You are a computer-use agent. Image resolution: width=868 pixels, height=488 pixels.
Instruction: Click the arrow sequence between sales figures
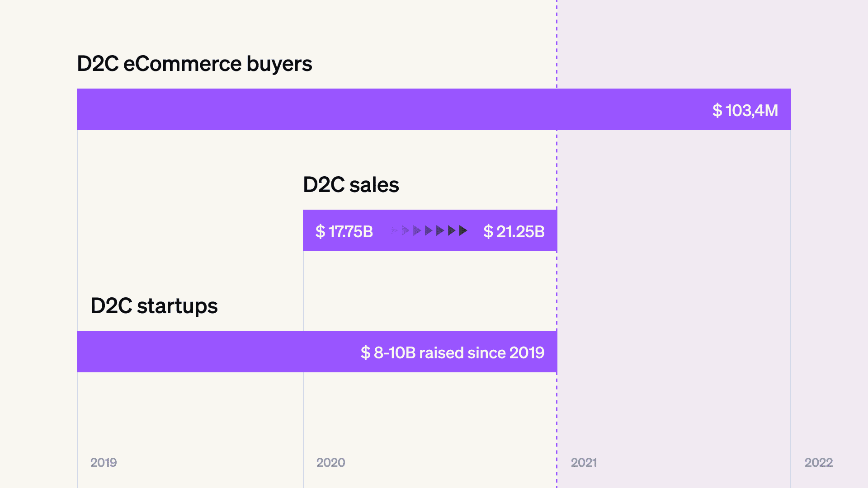(x=429, y=231)
